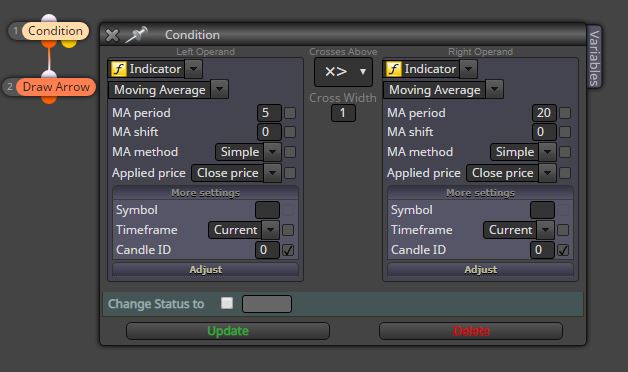This screenshot has height=372, width=628.
Task: Click the function icon in Right Operand Indicator
Action: point(393,69)
